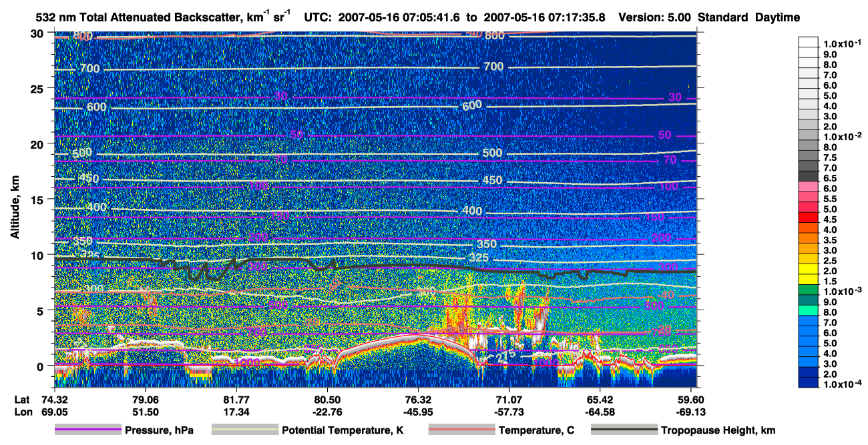Image resolution: width=868 pixels, height=445 pixels.
Task: Click the 'Potential Temperature, K' legend text
Action: [x=343, y=431]
